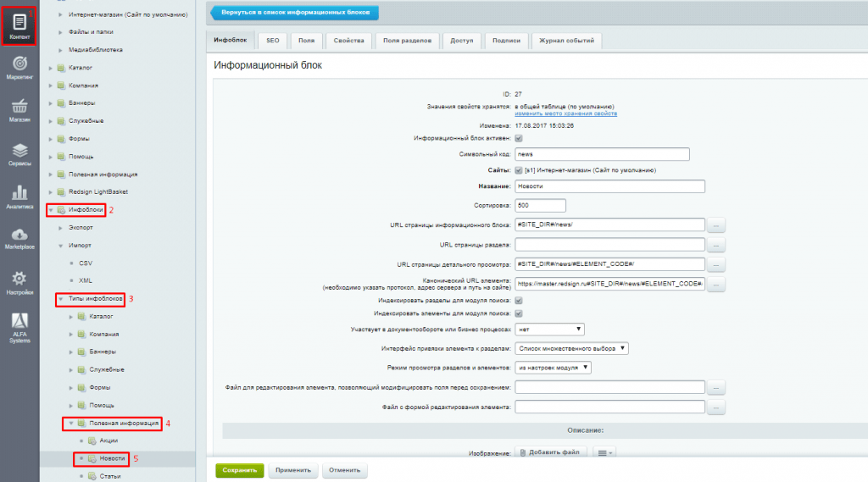
Task: Click the green Сохранить button
Action: coord(240,470)
